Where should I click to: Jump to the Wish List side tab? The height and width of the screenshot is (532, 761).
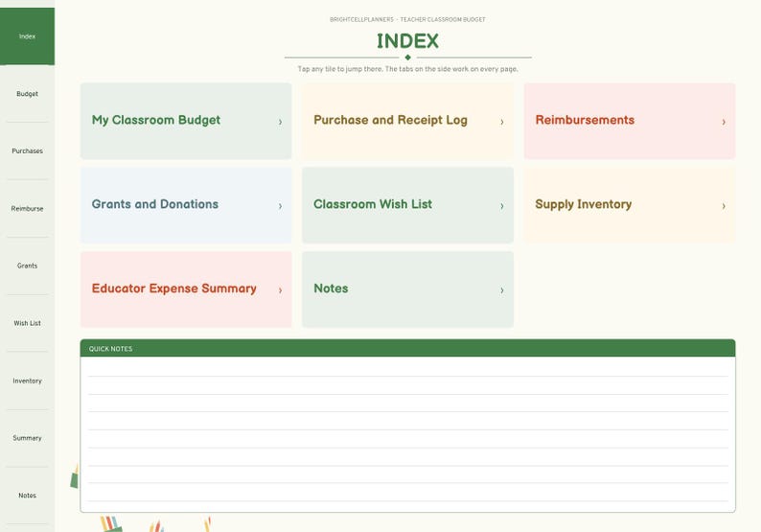27,323
